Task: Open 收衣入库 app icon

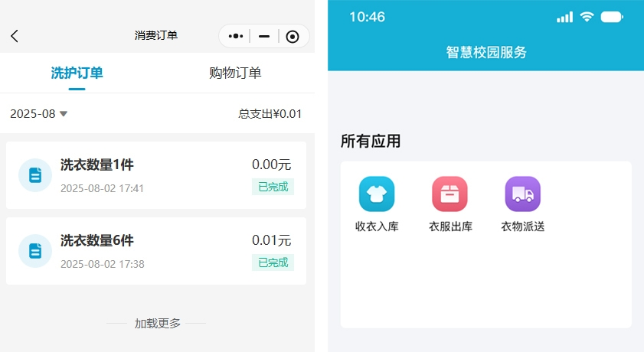Action: pyautogui.click(x=377, y=194)
